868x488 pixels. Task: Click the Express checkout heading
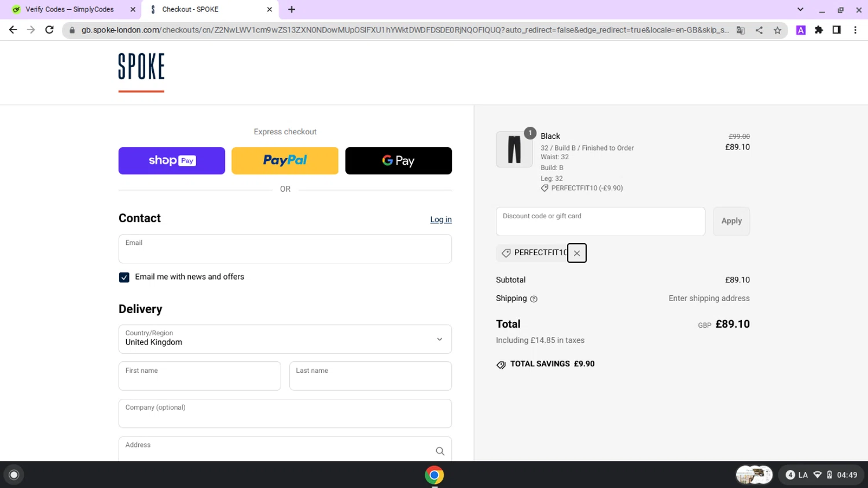click(285, 132)
